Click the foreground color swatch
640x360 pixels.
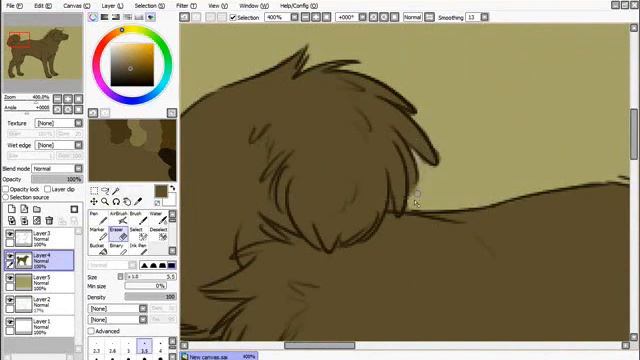coord(161,191)
